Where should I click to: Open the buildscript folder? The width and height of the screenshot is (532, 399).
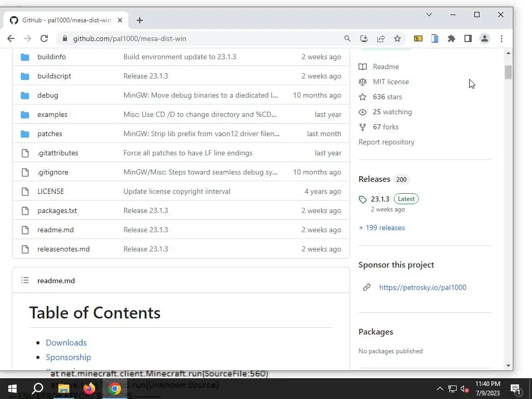click(x=54, y=76)
